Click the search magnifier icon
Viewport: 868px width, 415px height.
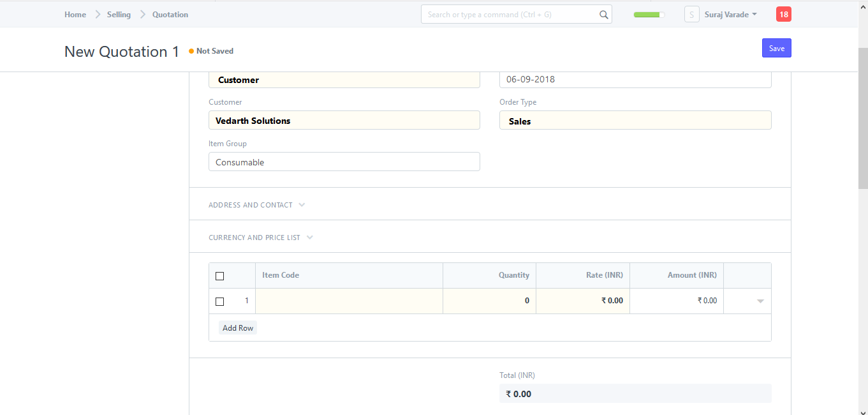coord(603,15)
